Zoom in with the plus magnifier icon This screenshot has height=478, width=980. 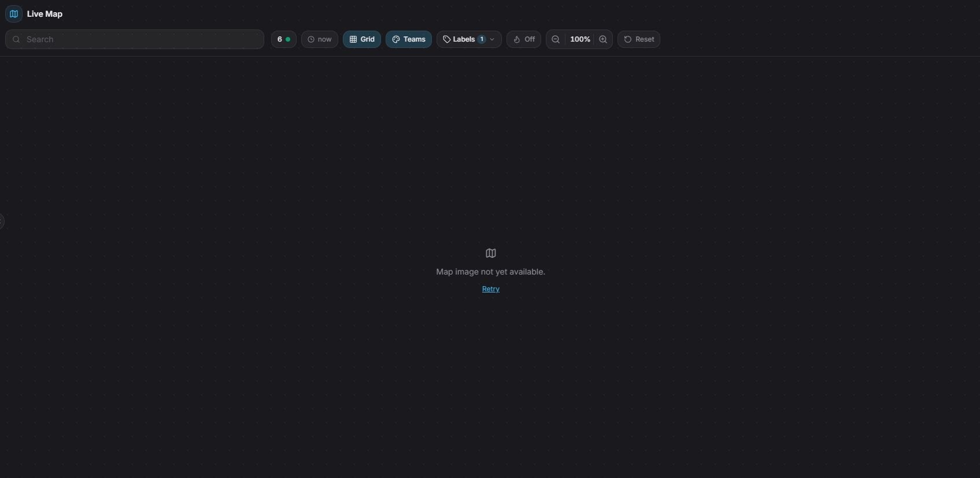pos(603,39)
